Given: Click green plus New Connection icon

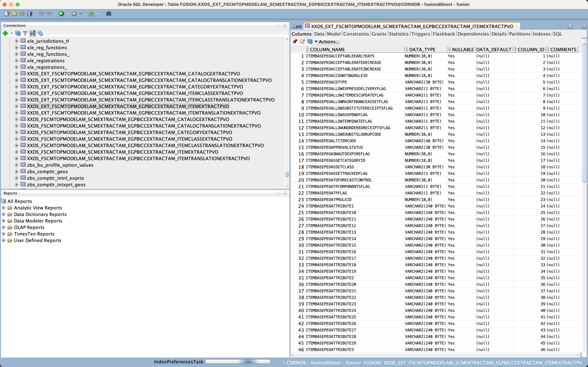Looking at the screenshot, I should 5,33.
